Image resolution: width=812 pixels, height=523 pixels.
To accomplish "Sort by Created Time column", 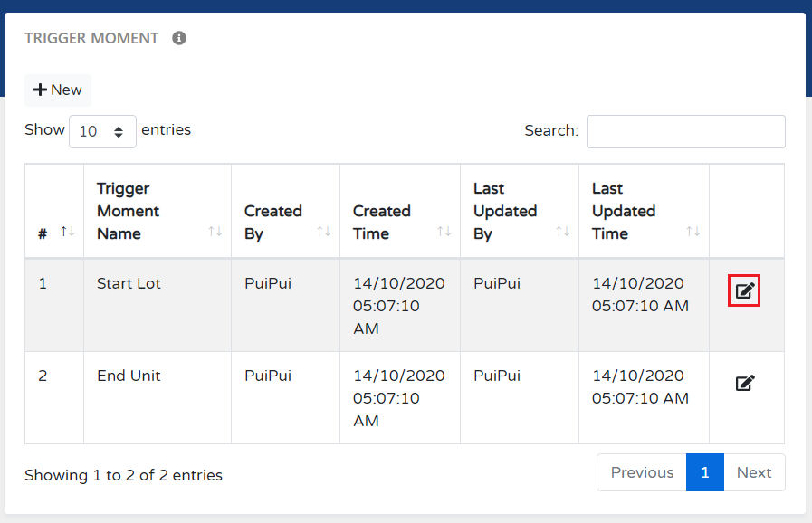I will 444,232.
